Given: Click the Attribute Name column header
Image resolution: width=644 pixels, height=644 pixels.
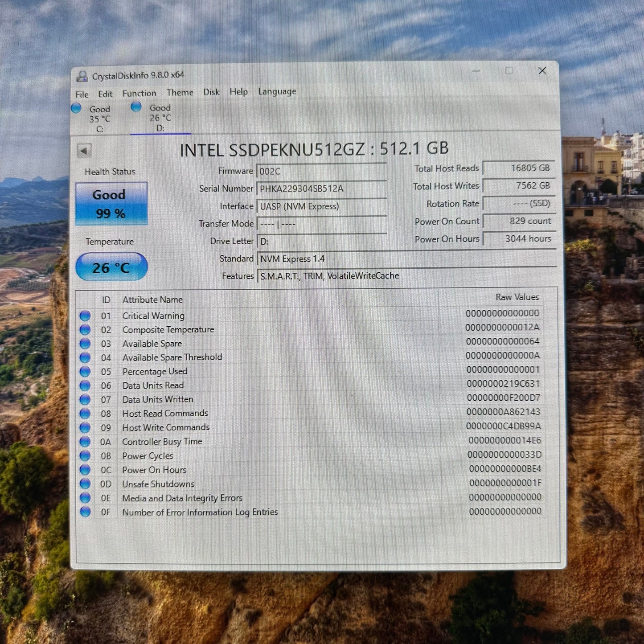Looking at the screenshot, I should 152,299.
